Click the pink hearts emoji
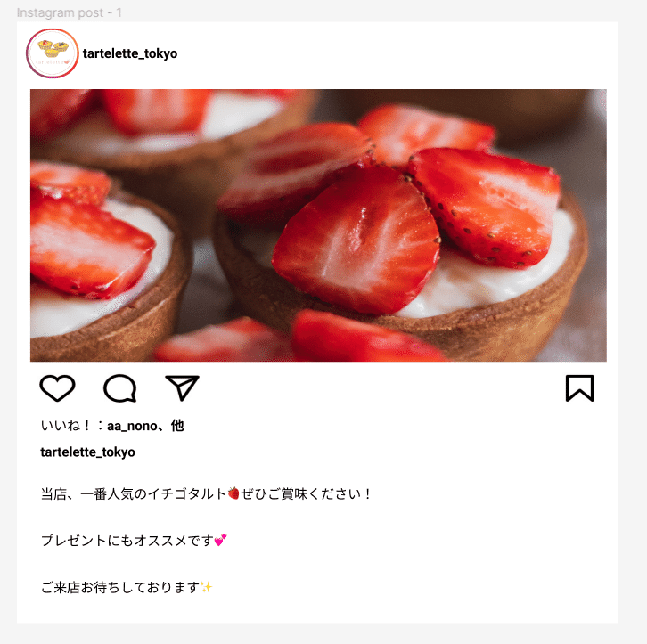Screen dimensions: 647x644 click(x=220, y=540)
